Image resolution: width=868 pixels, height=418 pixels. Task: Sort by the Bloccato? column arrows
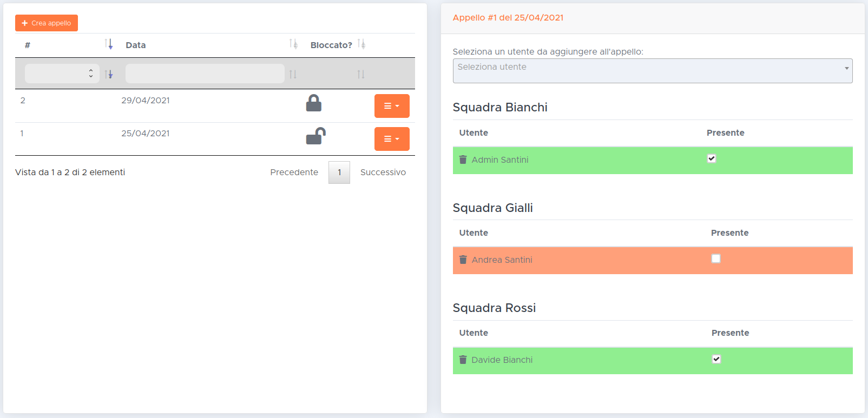tap(361, 44)
